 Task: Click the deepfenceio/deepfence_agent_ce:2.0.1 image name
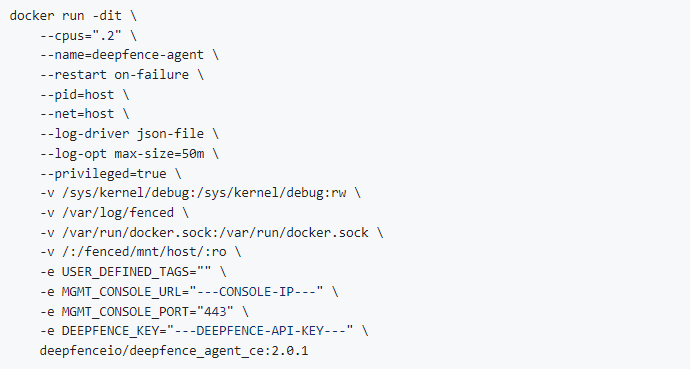coord(174,351)
